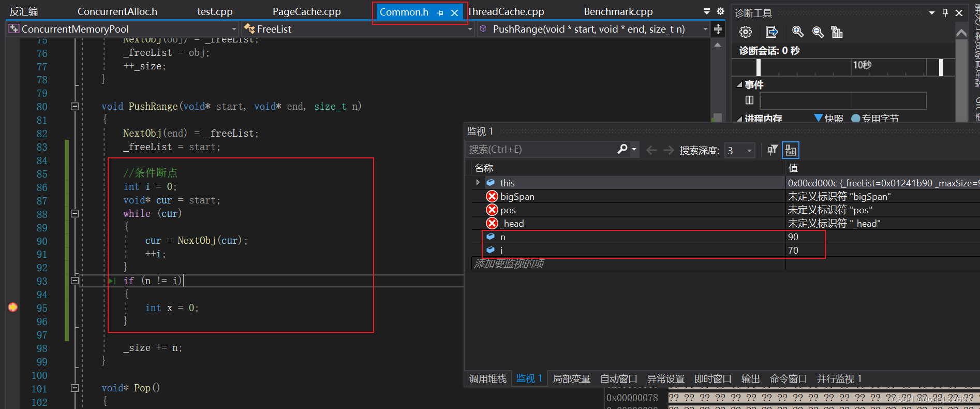Viewport: 980px width, 409px height.
Task: Click the error icon beside pos
Action: pyautogui.click(x=492, y=210)
